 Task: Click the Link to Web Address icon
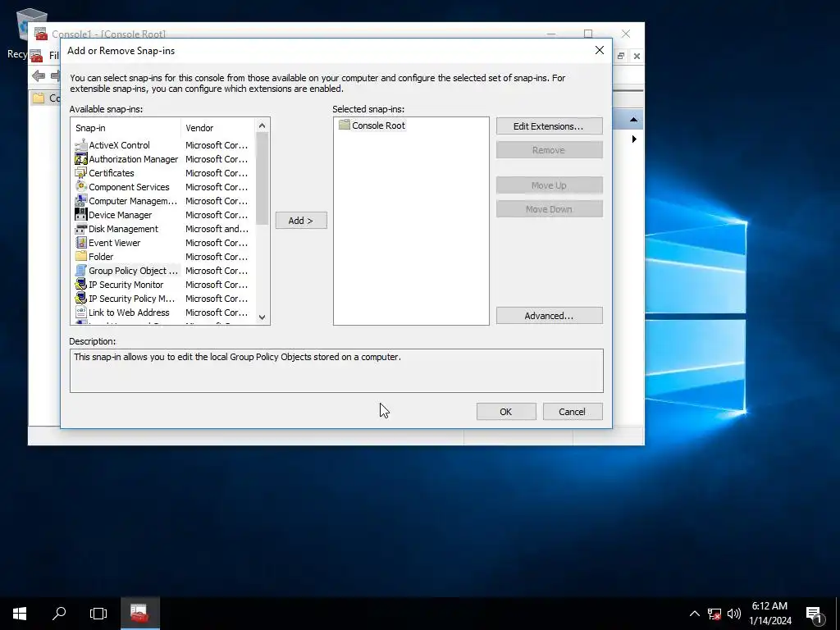point(81,312)
